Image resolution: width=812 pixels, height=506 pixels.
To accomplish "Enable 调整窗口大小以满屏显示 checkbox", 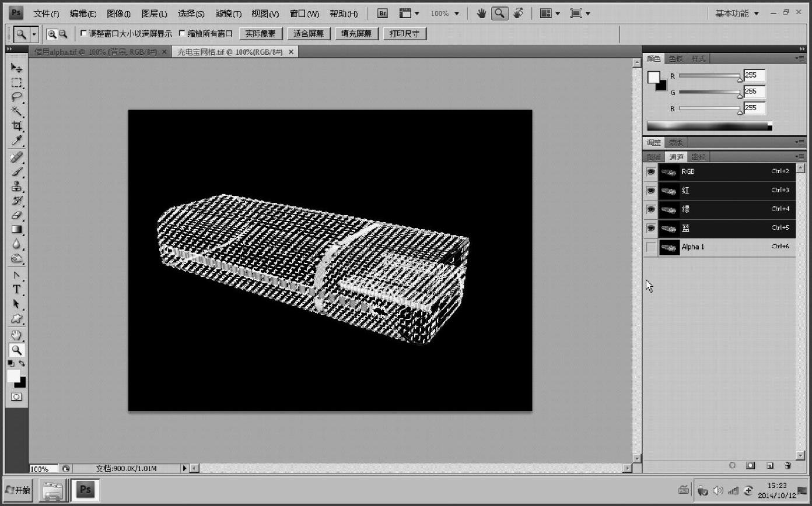I will point(83,34).
